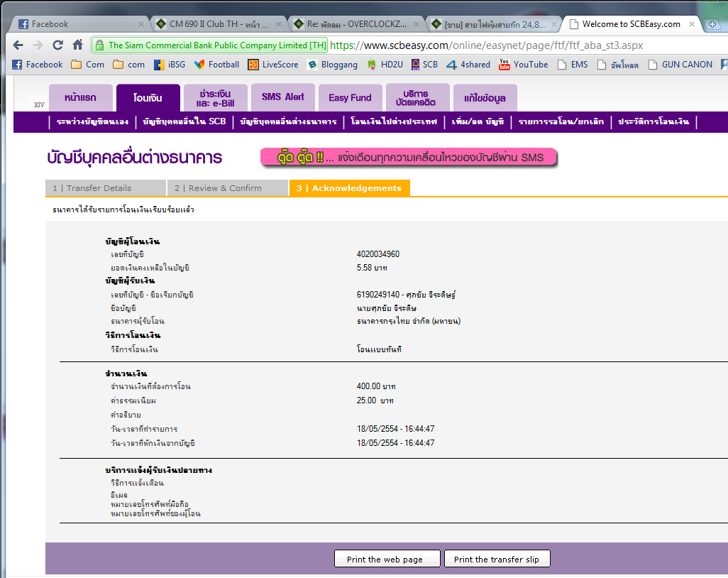
Task: Open the Com bookmarks folder
Action: pos(88,65)
